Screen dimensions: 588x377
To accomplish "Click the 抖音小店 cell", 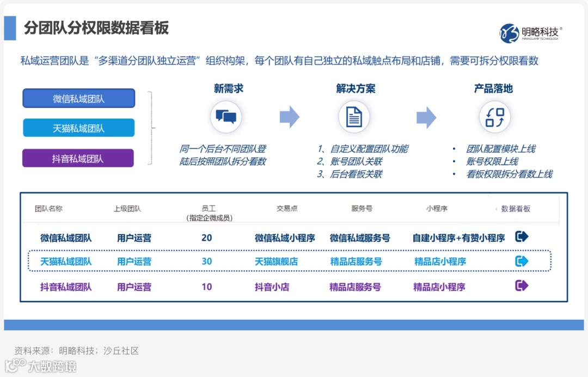I will click(272, 287).
